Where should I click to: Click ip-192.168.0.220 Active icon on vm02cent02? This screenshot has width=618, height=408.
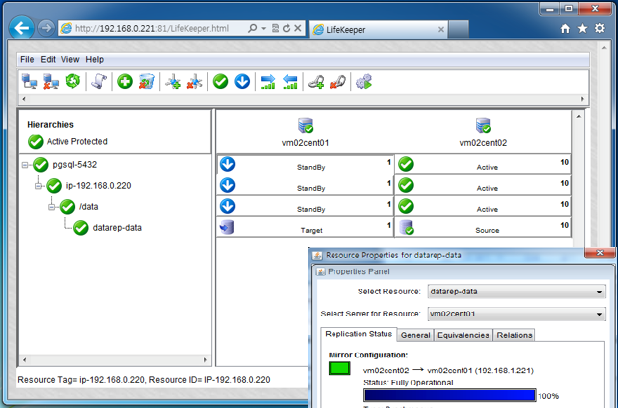(x=406, y=185)
